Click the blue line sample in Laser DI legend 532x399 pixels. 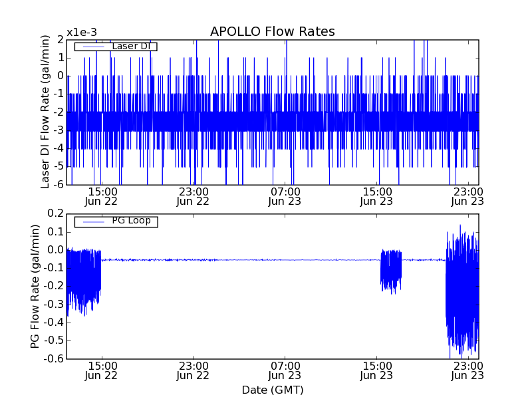(91, 47)
